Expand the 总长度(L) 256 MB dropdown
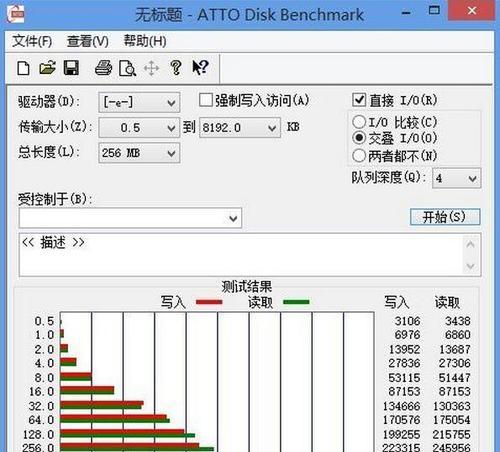Screen dimensions: 500x452 click(139, 153)
